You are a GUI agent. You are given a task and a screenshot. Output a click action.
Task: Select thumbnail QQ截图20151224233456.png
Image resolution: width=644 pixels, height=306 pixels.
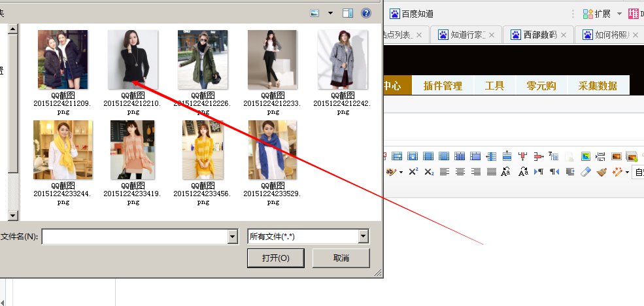pos(203,150)
